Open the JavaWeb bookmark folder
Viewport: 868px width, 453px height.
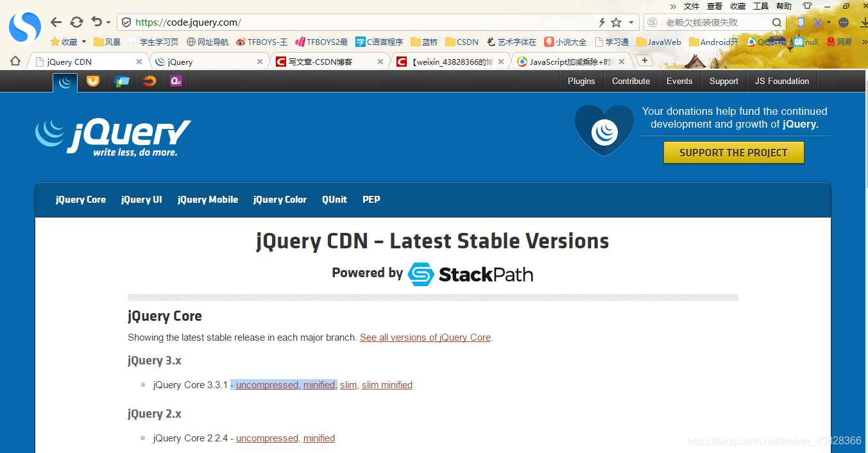pyautogui.click(x=659, y=42)
